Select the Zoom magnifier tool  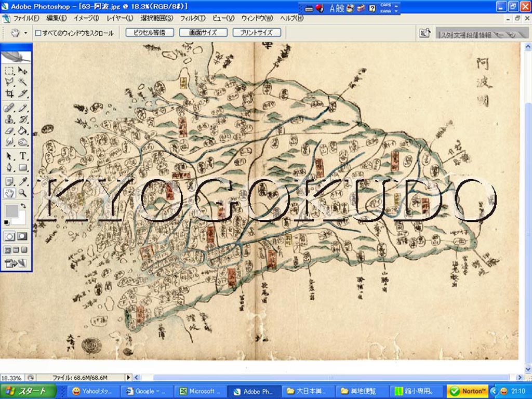[22, 193]
